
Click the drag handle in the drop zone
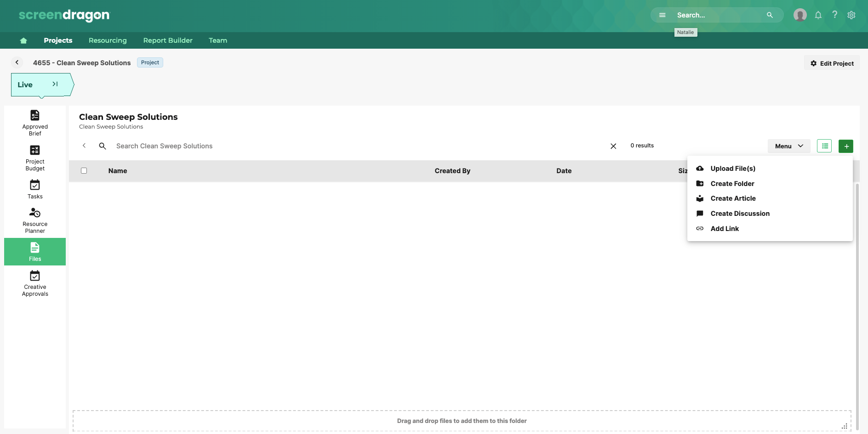(x=845, y=426)
